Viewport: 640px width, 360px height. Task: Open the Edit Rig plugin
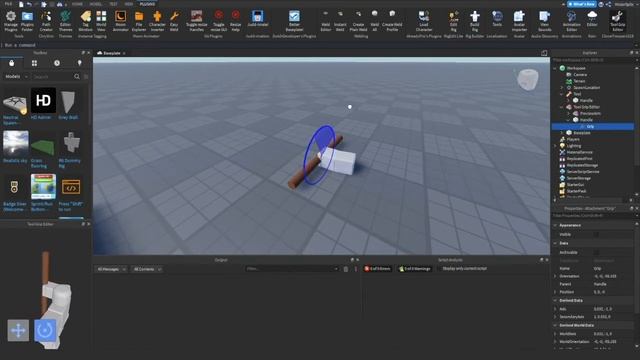(x=453, y=21)
